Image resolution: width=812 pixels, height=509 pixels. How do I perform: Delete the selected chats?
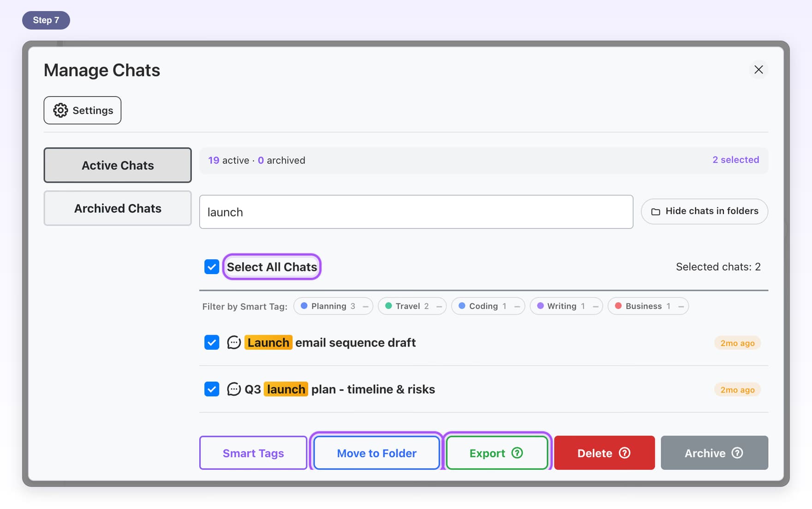tap(604, 453)
